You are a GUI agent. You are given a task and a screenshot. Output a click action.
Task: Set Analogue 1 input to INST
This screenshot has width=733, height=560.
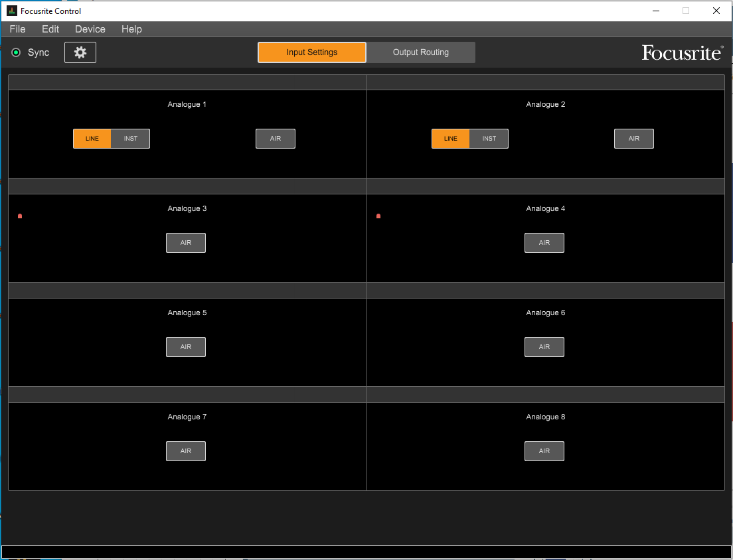point(130,139)
